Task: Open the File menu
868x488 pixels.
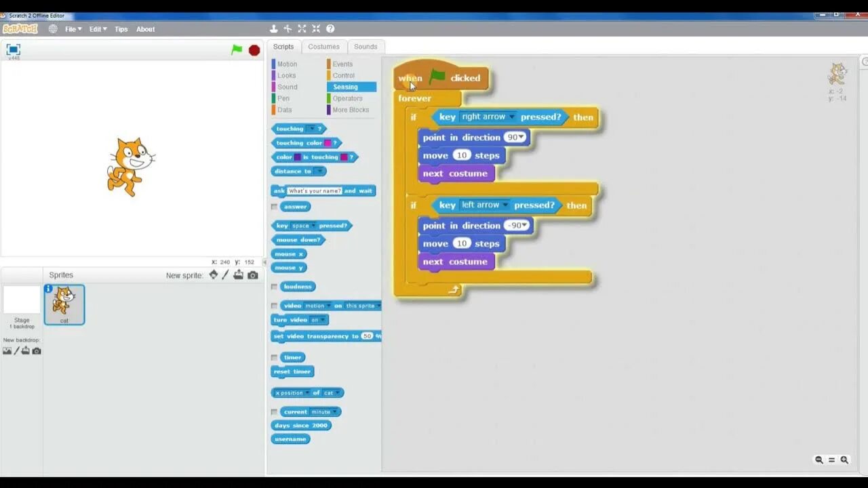Action: coord(73,29)
